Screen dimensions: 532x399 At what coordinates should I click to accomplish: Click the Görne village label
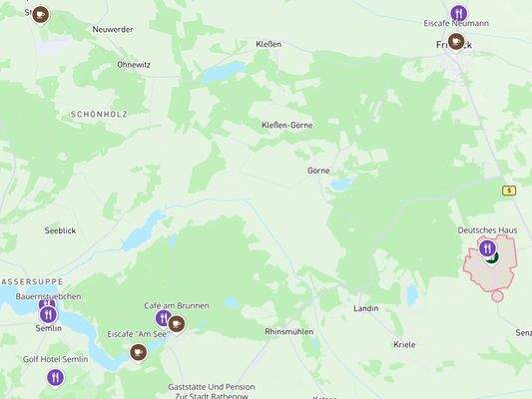(318, 171)
